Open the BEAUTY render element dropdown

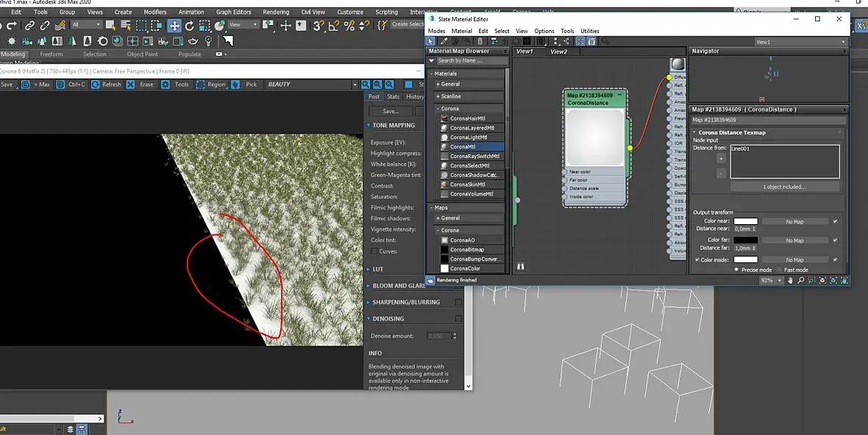[x=355, y=85]
